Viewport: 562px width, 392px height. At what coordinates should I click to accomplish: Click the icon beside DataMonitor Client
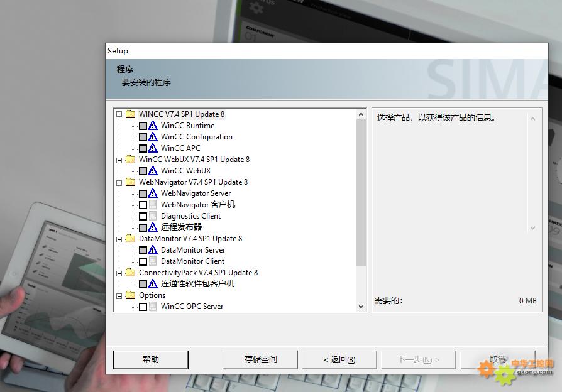[153, 261]
